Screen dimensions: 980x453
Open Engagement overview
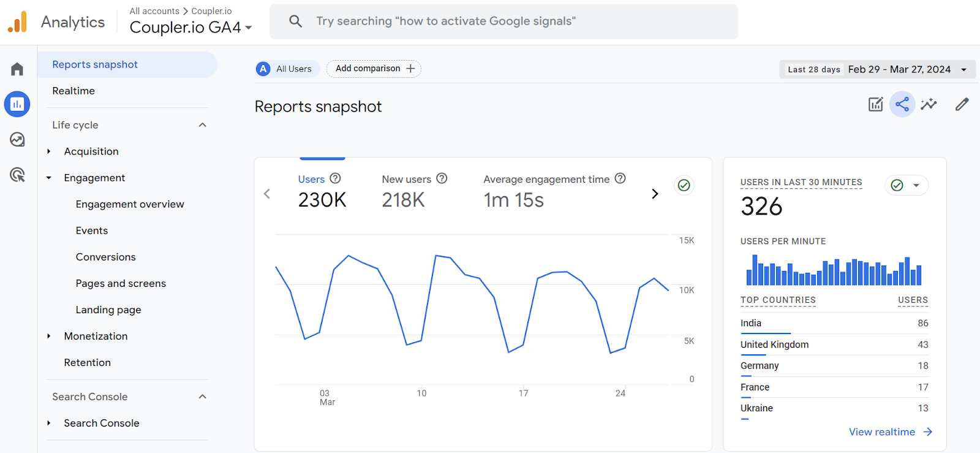pyautogui.click(x=130, y=204)
